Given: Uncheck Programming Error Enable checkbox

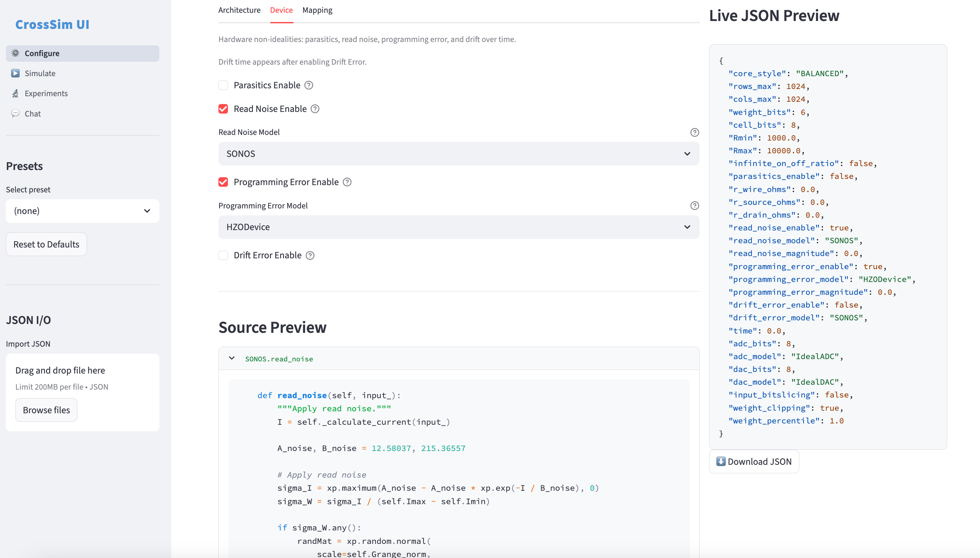Looking at the screenshot, I should 223,182.
